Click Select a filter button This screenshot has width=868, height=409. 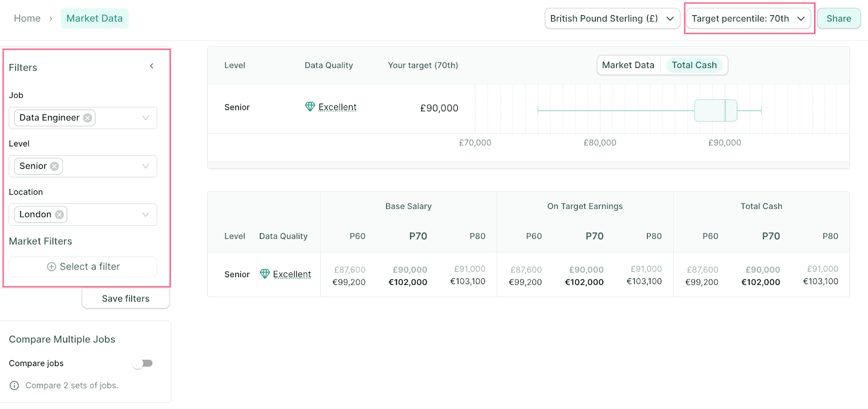[83, 267]
